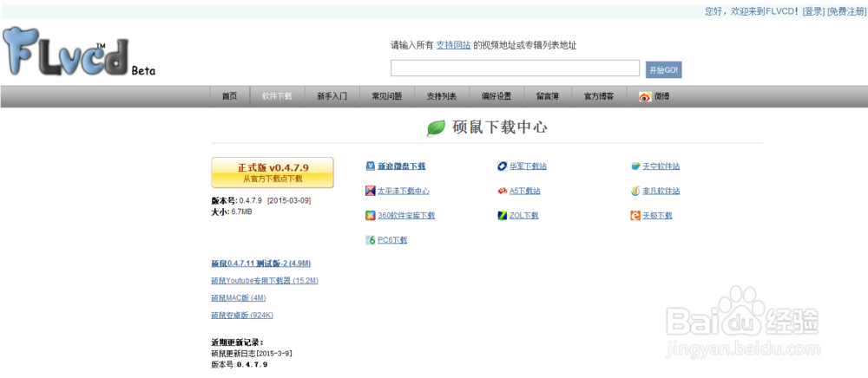
Task: Click the 太平洋下载中心 site icon
Action: (371, 192)
